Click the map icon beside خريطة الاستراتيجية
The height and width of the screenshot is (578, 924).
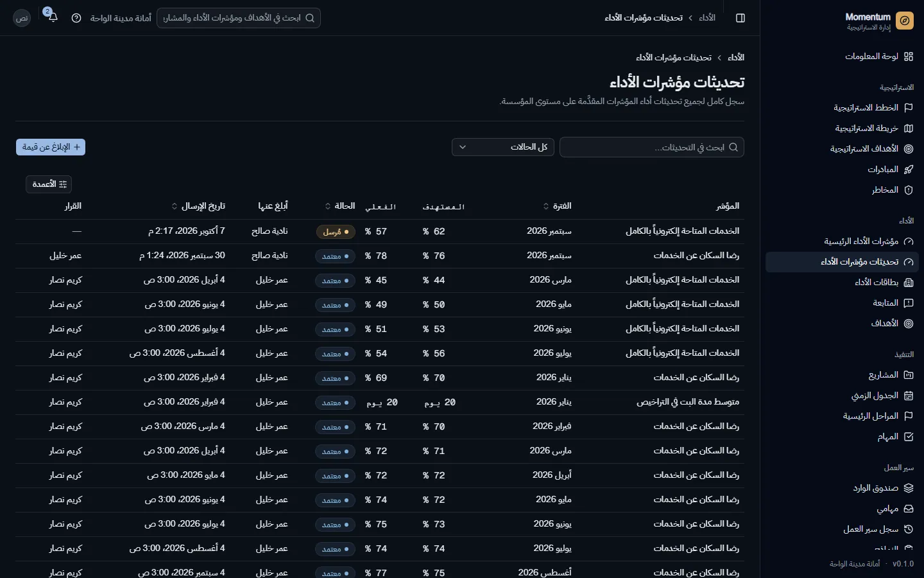point(909,128)
